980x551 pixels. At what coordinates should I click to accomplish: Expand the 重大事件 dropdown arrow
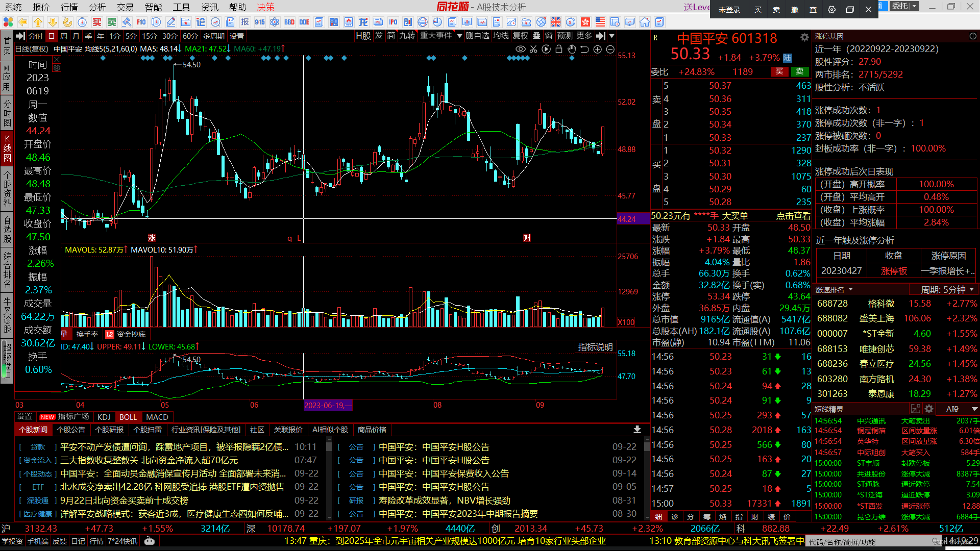459,36
